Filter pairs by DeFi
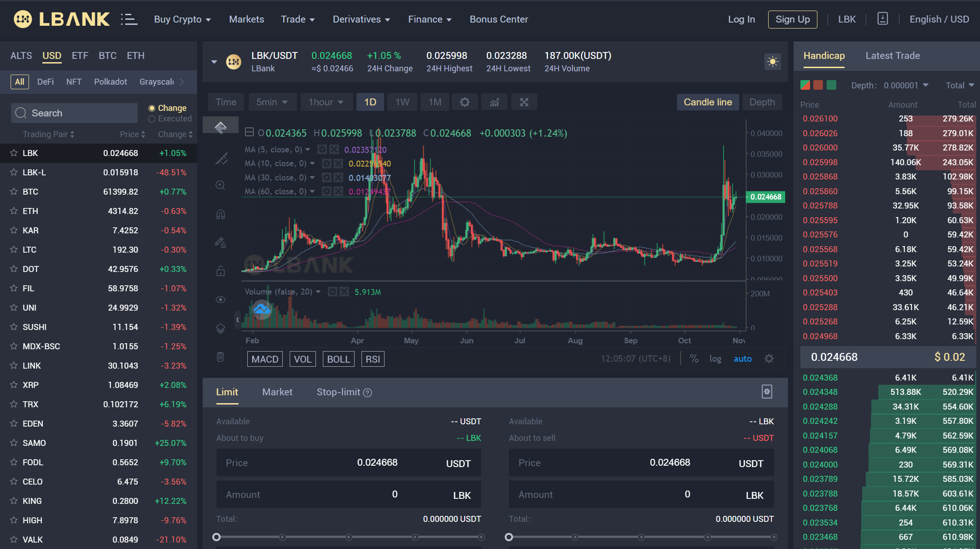The width and height of the screenshot is (980, 549). 45,81
